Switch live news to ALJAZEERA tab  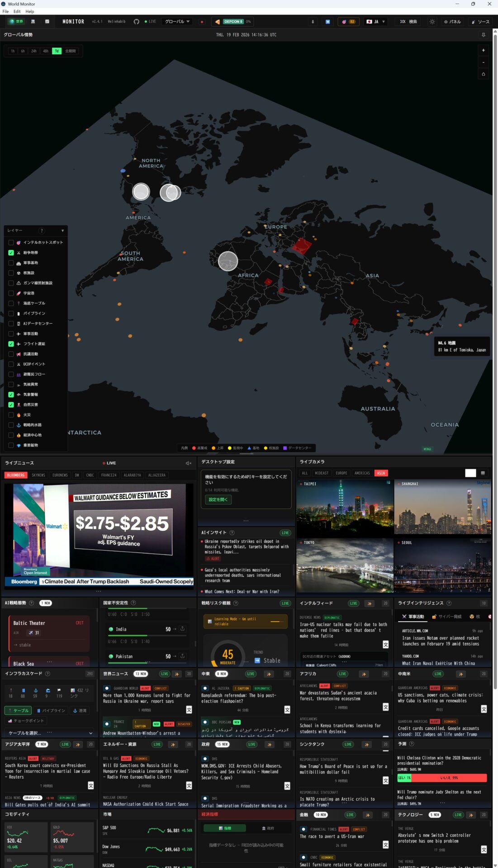click(157, 475)
